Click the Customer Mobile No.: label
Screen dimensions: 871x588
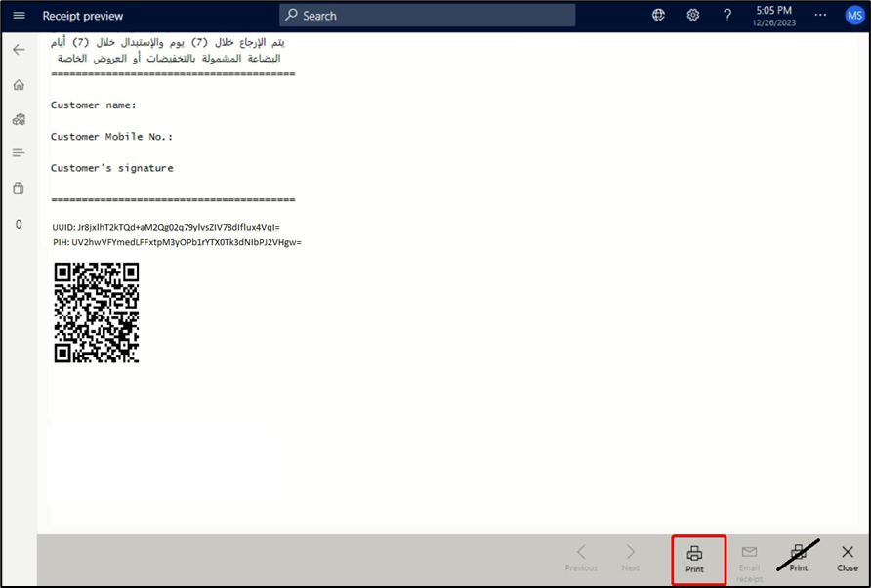point(111,137)
